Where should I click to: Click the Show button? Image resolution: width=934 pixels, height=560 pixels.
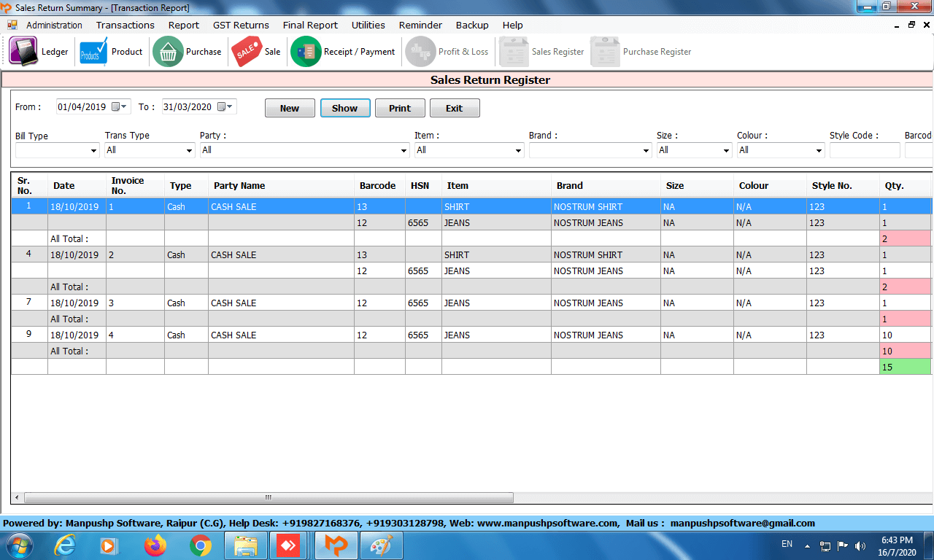tap(345, 108)
